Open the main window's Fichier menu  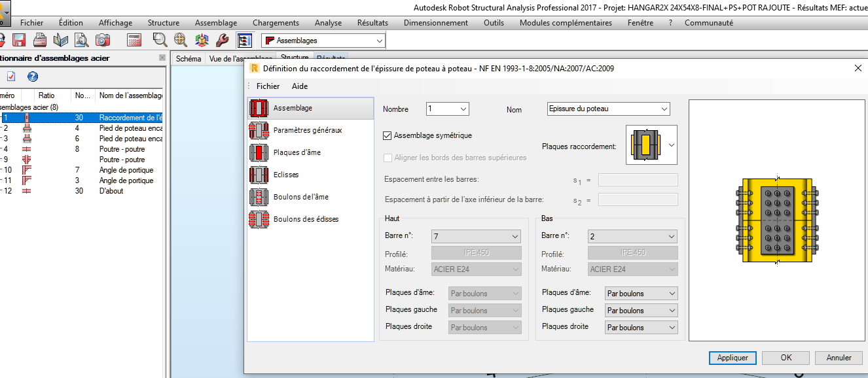(32, 23)
